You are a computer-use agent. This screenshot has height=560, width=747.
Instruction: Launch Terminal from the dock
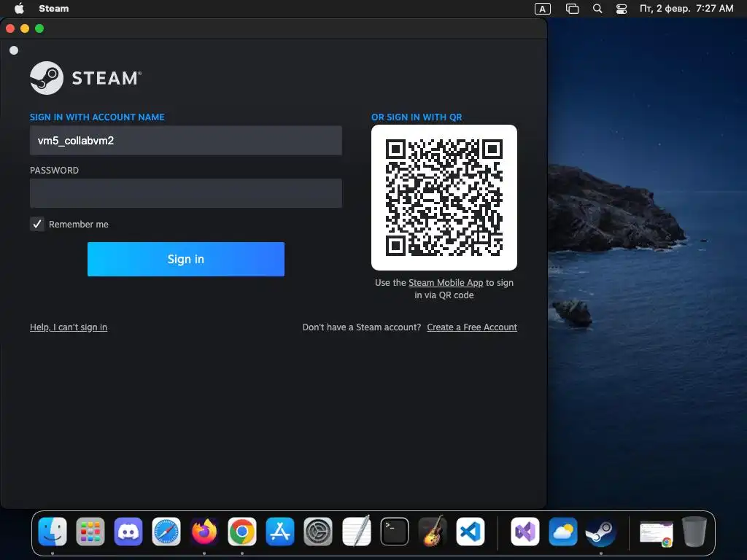[395, 532]
